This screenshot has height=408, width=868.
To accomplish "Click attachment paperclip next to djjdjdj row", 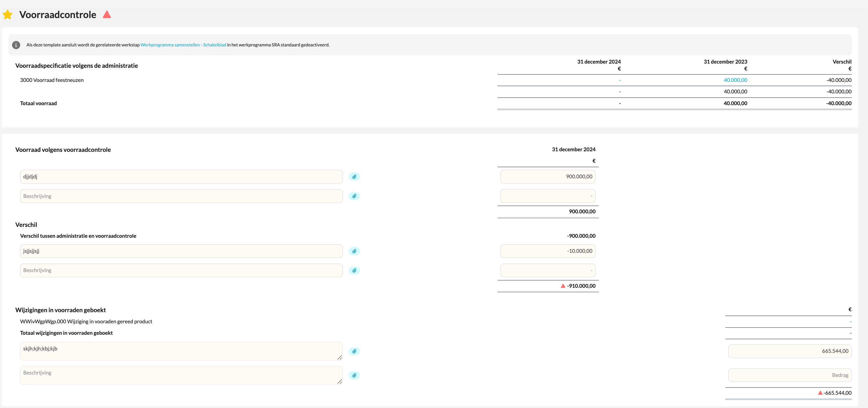I will (x=354, y=177).
